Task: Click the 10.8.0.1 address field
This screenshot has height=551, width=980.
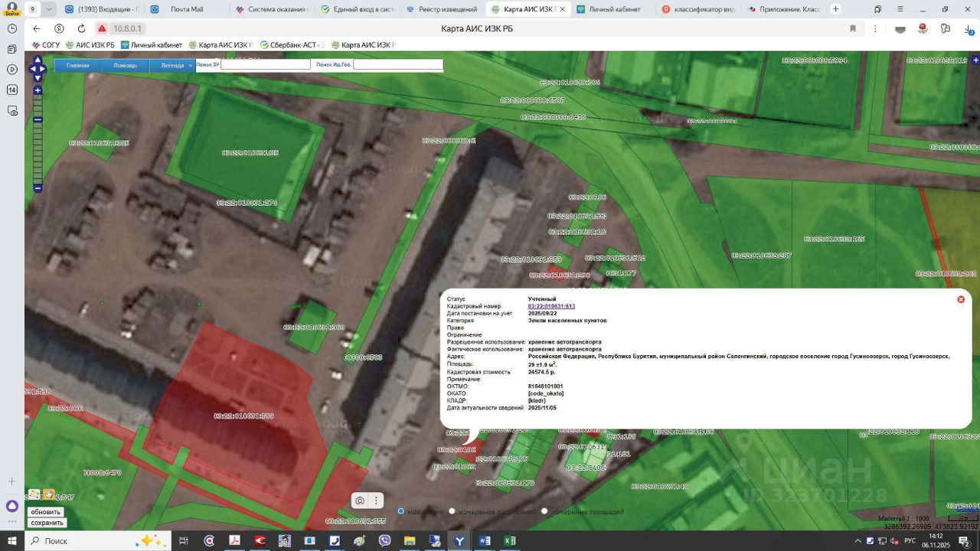Action: [x=128, y=28]
